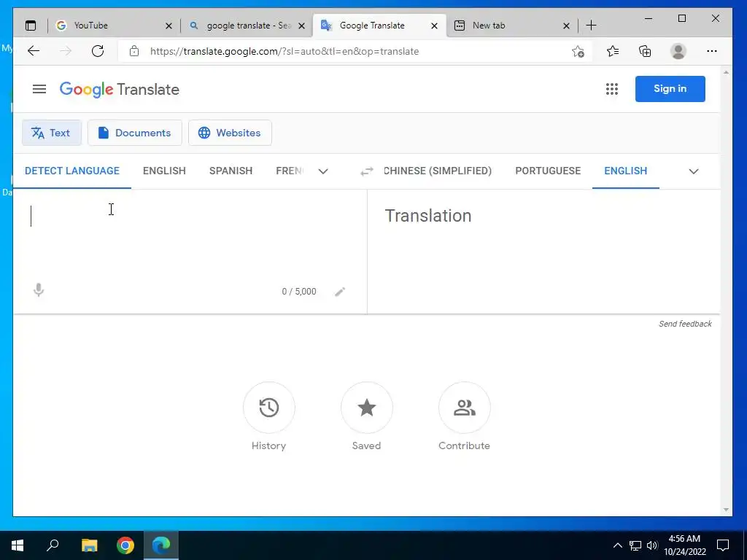
Task: Close the Google Translate tab
Action: pyautogui.click(x=435, y=26)
